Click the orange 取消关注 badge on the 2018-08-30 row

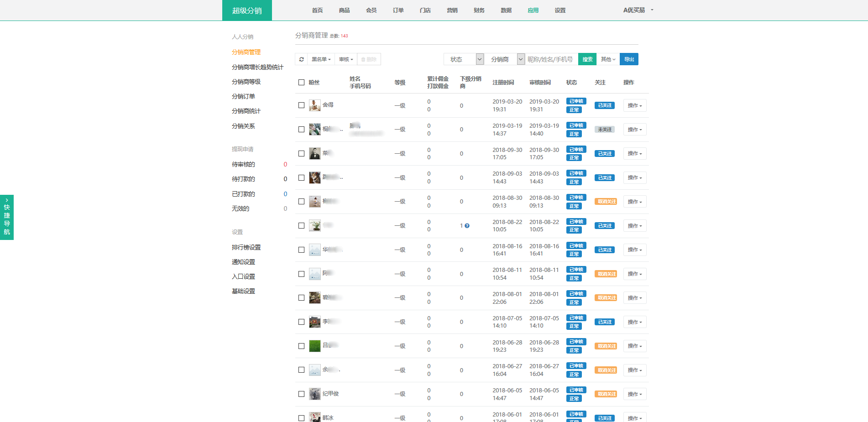point(606,202)
